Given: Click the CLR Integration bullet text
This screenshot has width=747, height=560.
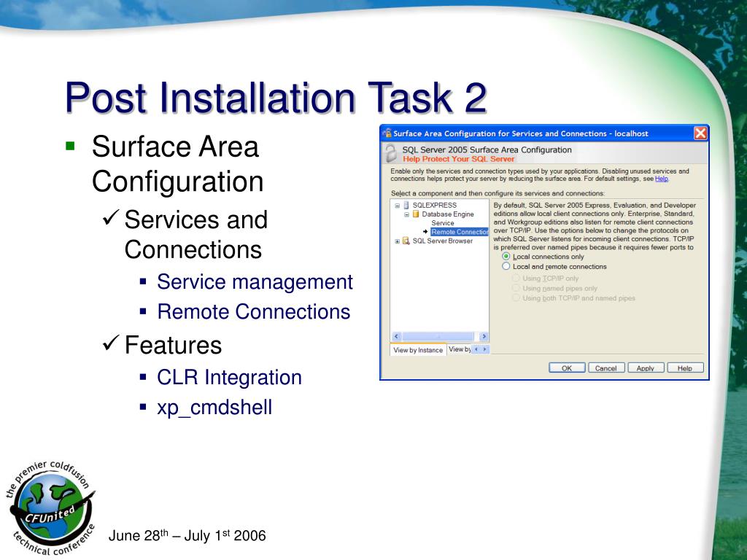Looking at the screenshot, I should 229,377.
